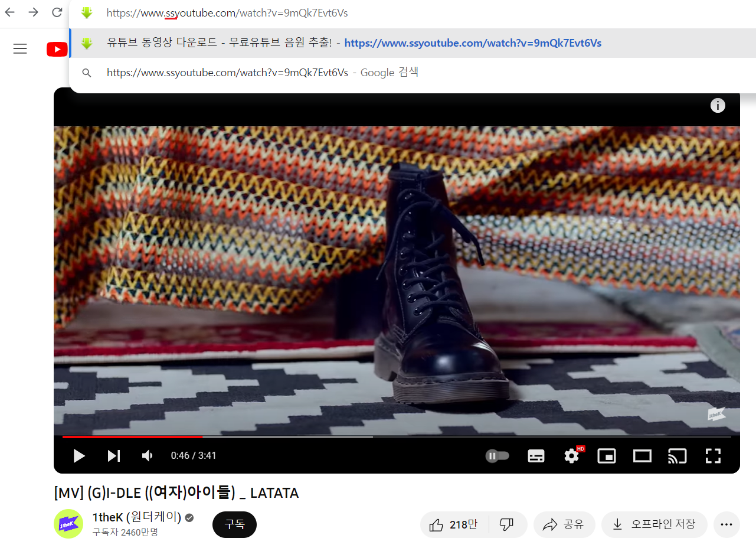Click the LATATA video title text

click(176, 492)
